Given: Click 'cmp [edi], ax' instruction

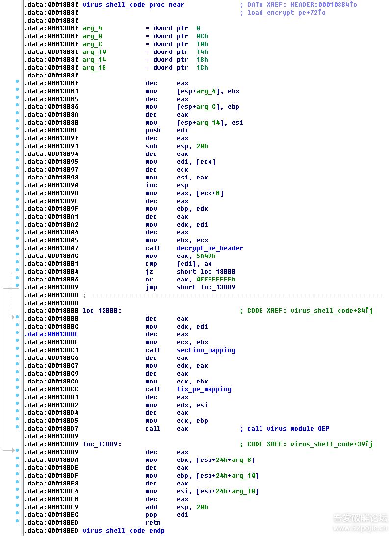Looking at the screenshot, I should pos(179,264).
